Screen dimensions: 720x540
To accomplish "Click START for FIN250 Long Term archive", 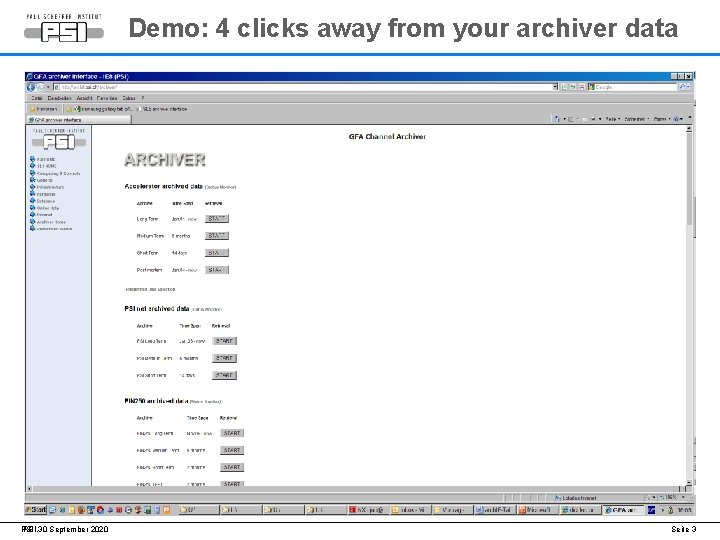I will point(232,433).
